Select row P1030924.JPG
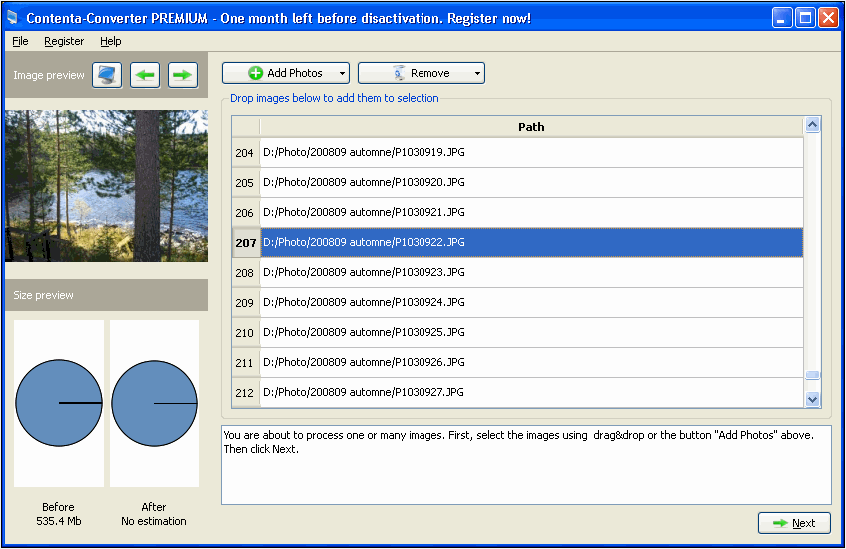The image size is (846, 549). (531, 303)
